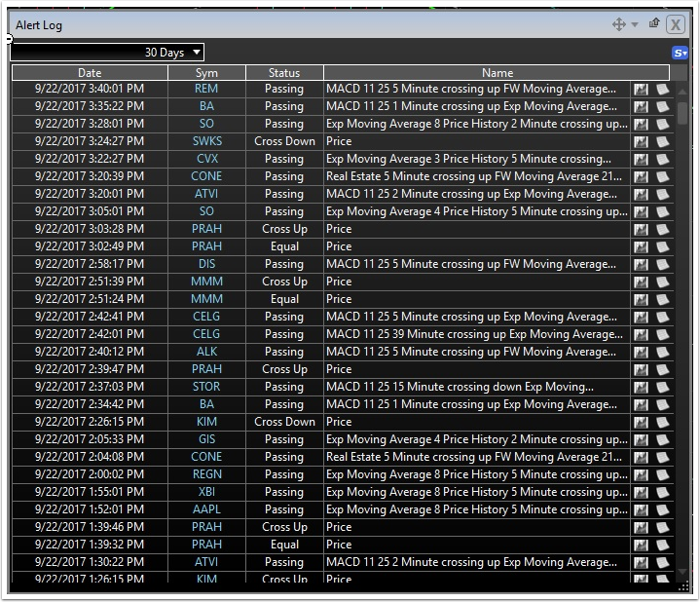Viewport: 700px width, 602px height.
Task: Select the Passing status for BA 2:34:42 PM
Action: pyautogui.click(x=284, y=404)
